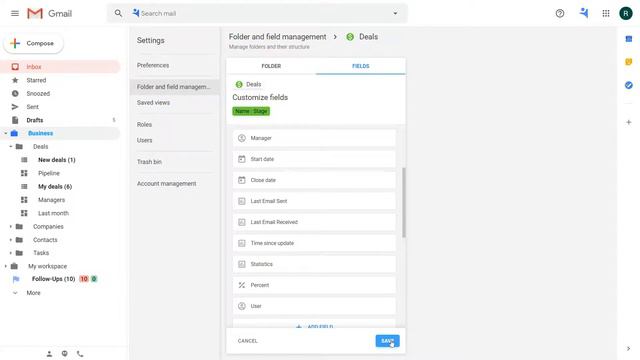Open the Calendar icon in side panel
This screenshot has height=360, width=640.
629,39
